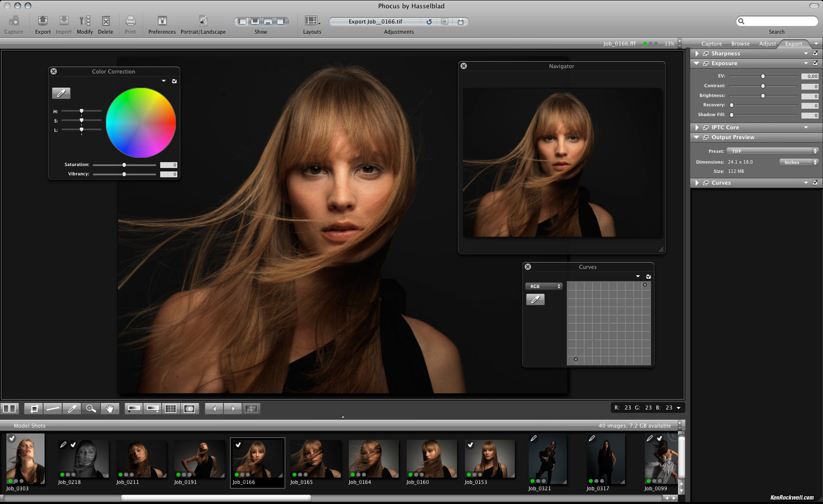
Task: Click the Portrait/Landscape rotate icon
Action: tap(203, 21)
